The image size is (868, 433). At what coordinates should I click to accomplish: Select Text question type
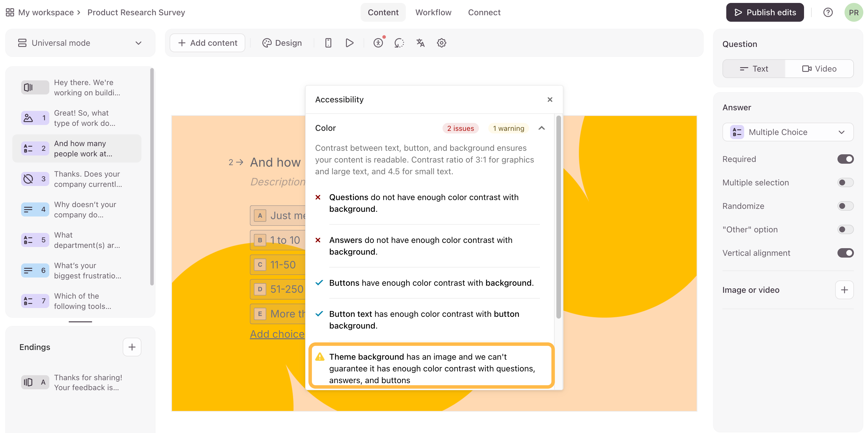click(x=754, y=69)
